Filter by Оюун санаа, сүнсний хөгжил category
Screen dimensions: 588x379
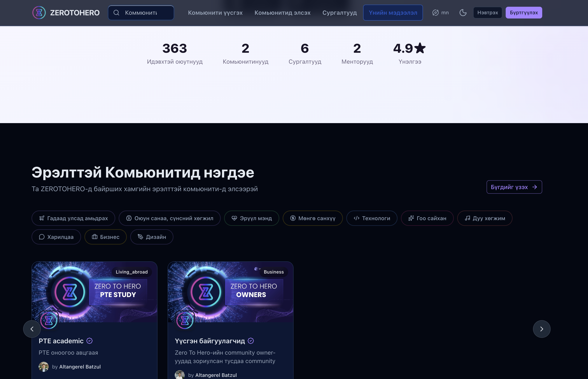tap(170, 218)
